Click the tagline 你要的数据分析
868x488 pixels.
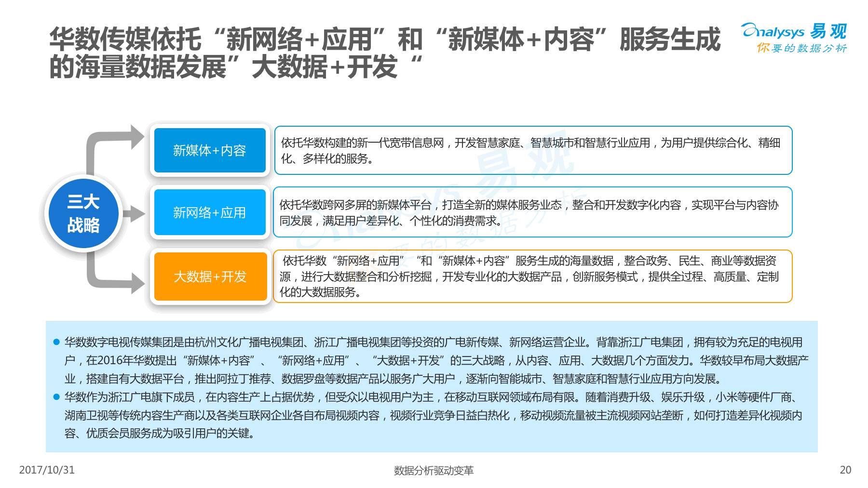pos(801,48)
